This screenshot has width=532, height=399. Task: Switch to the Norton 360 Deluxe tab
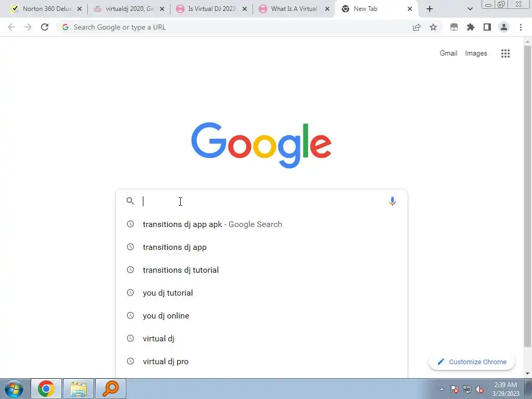(47, 9)
